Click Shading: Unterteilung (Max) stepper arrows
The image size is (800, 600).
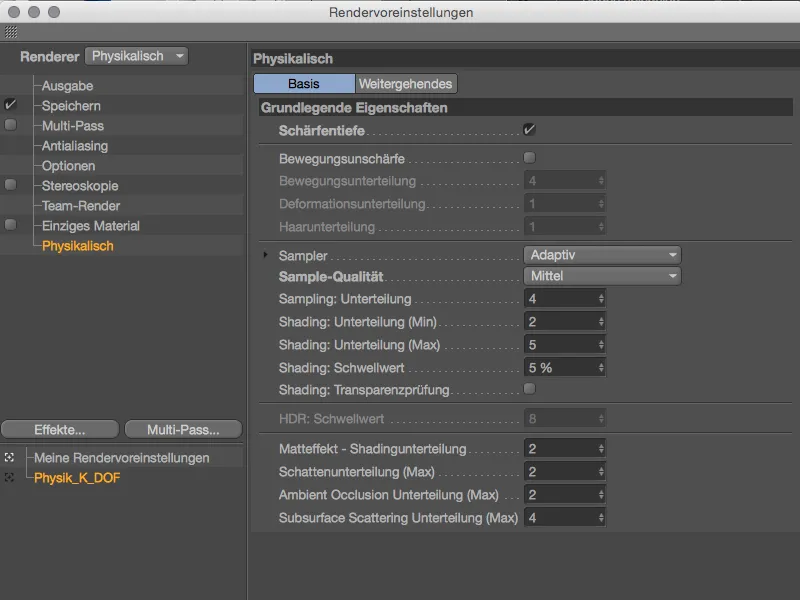click(601, 344)
